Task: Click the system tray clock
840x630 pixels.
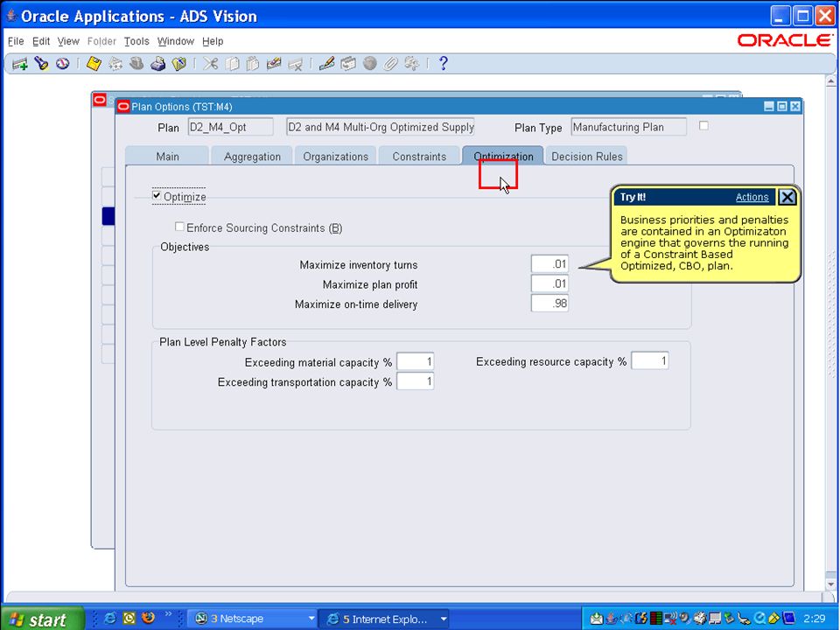Action: tap(815, 619)
